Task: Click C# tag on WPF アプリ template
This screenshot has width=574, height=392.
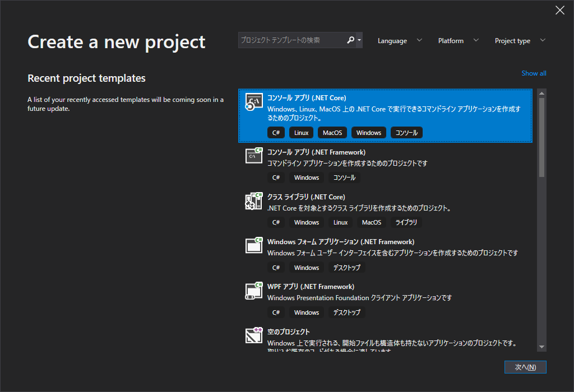Action: 276,312
